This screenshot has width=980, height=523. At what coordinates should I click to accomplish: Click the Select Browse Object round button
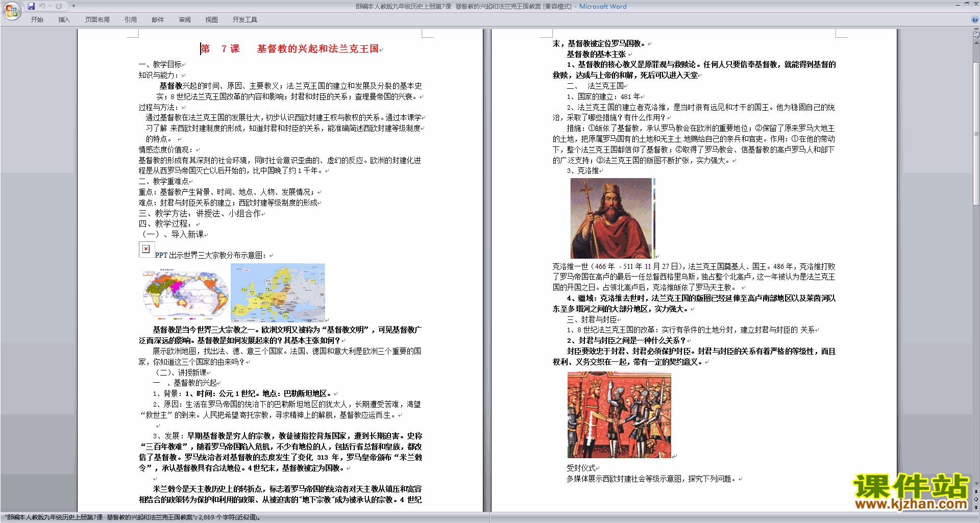[x=976, y=499]
